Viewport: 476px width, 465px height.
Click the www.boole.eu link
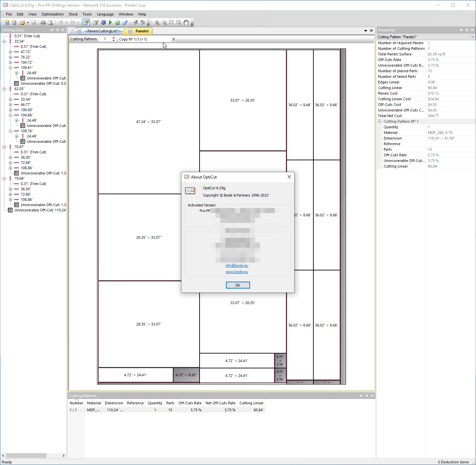tap(237, 272)
